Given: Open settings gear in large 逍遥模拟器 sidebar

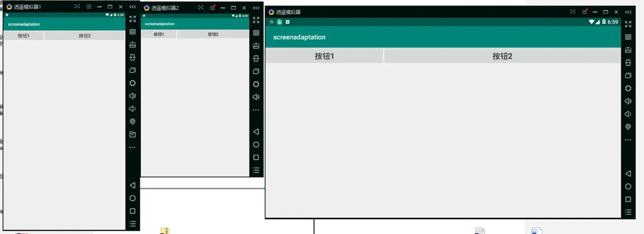Looking at the screenshot, I should pos(628,88).
